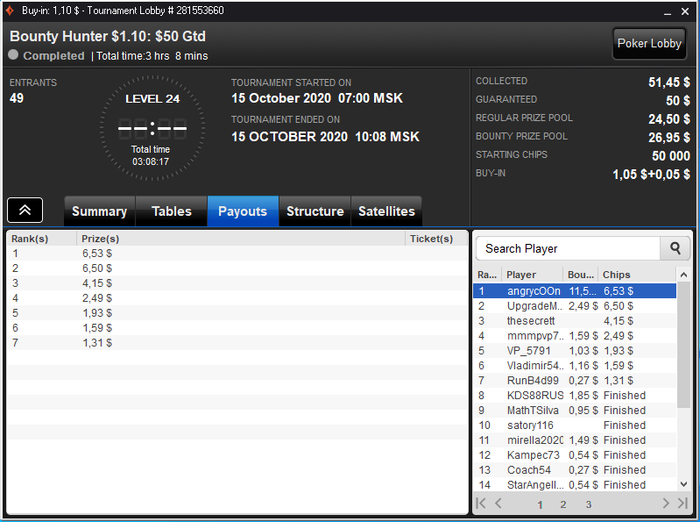This screenshot has height=522, width=700.
Task: Return to the Poker Lobby
Action: click(649, 44)
